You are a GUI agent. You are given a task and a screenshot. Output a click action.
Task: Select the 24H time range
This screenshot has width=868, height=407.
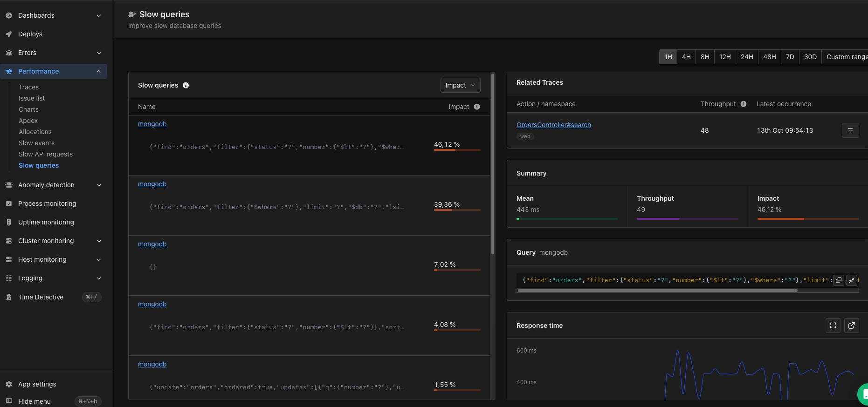[747, 57]
